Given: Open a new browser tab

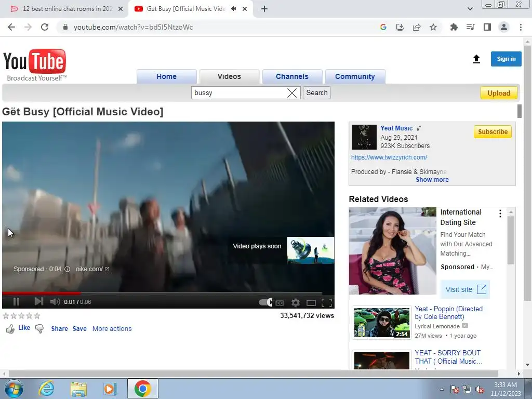Looking at the screenshot, I should (264, 9).
